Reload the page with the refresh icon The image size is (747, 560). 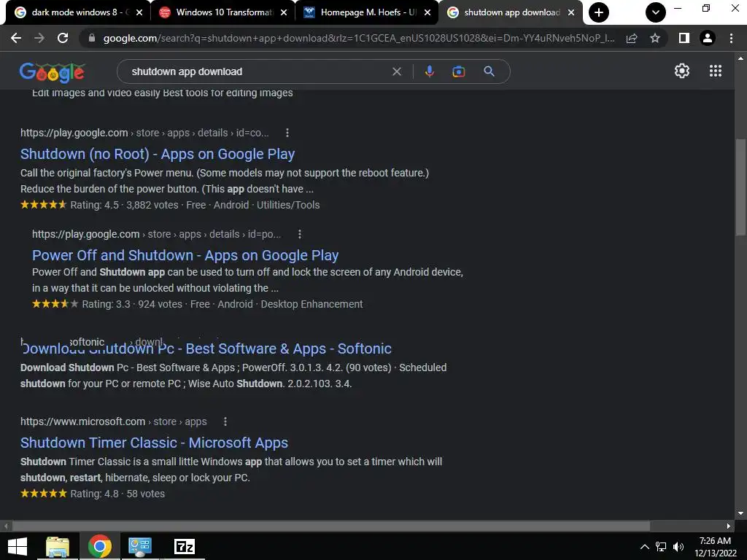click(63, 38)
